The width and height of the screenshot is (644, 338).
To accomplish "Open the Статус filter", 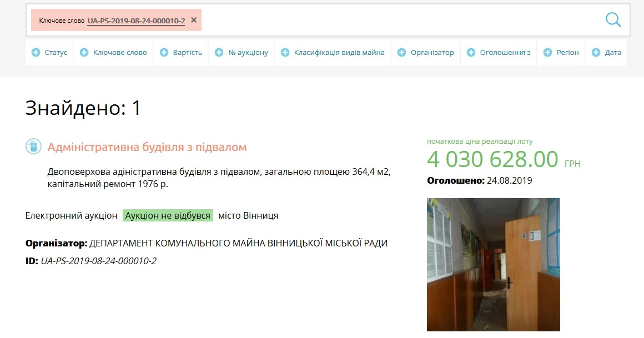I will [49, 53].
